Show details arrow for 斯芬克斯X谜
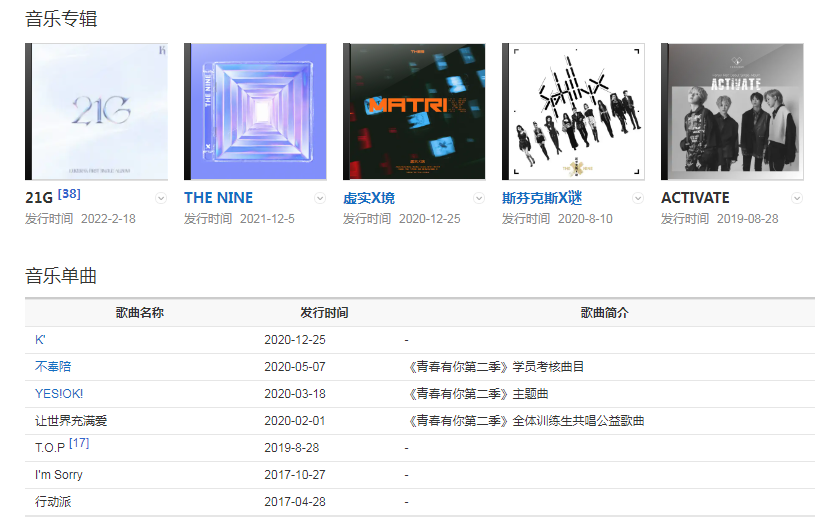Viewport: 826px width, 518px height. pyautogui.click(x=638, y=198)
